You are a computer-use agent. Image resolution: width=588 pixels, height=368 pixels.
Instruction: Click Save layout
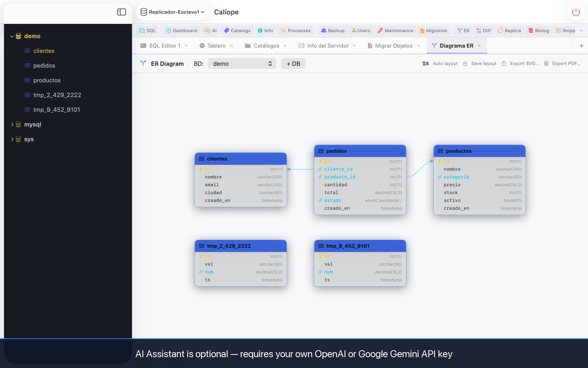[480, 63]
